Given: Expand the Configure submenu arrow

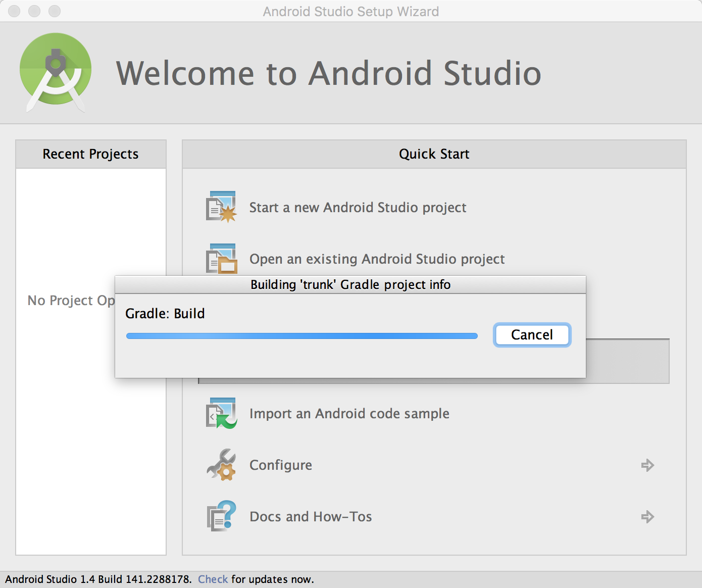Looking at the screenshot, I should pyautogui.click(x=647, y=465).
